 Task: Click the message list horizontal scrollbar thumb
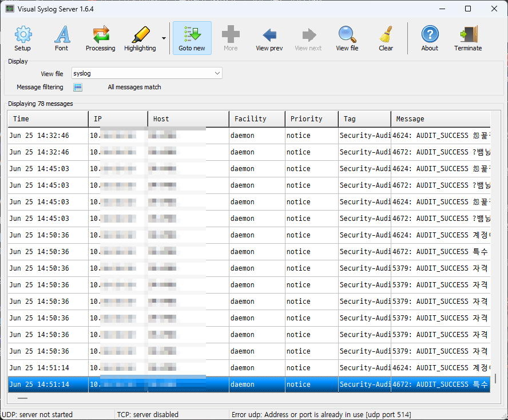click(23, 398)
